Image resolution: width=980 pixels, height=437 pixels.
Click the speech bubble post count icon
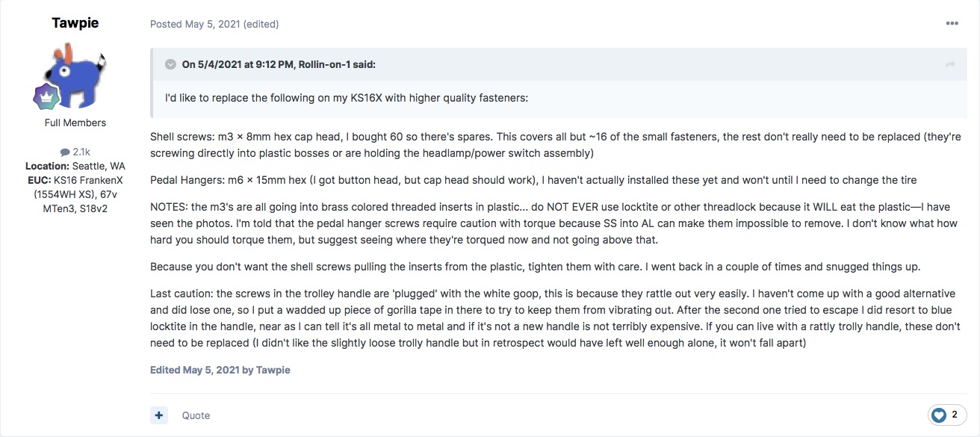[65, 152]
